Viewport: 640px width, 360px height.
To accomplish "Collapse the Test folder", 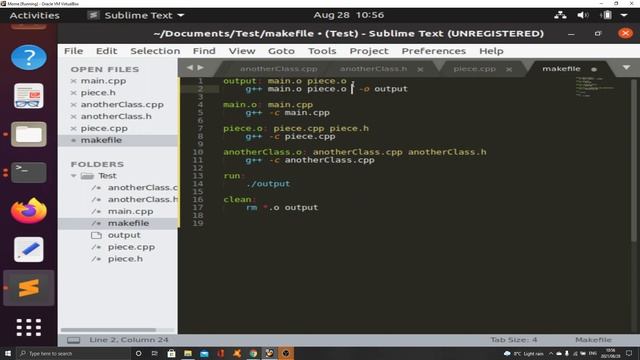I will pyautogui.click(x=73, y=176).
